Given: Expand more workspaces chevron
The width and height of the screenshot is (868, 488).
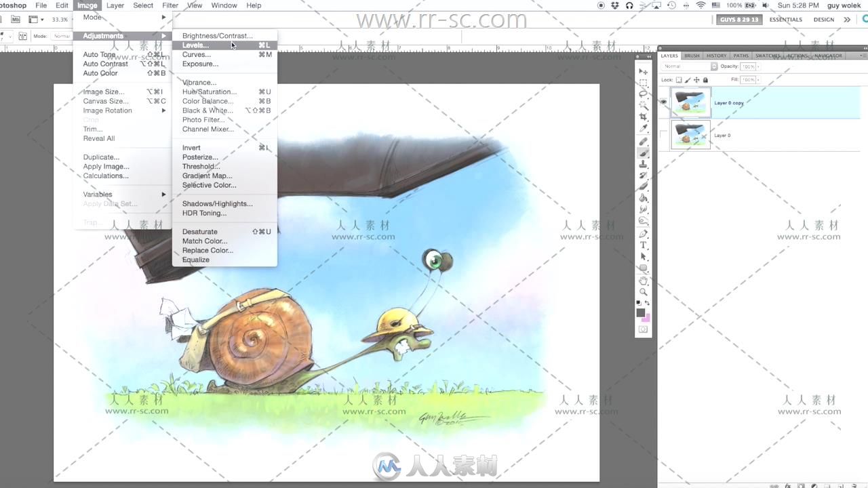Looking at the screenshot, I should (x=847, y=20).
